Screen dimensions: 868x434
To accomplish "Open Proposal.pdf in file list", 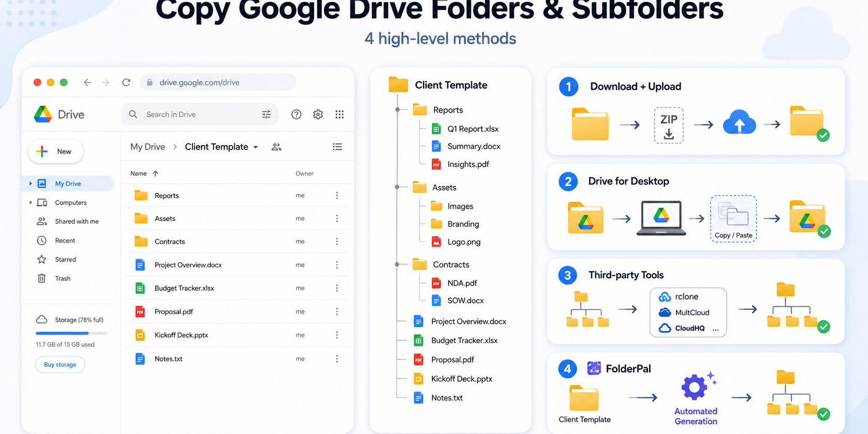I will (237, 311).
